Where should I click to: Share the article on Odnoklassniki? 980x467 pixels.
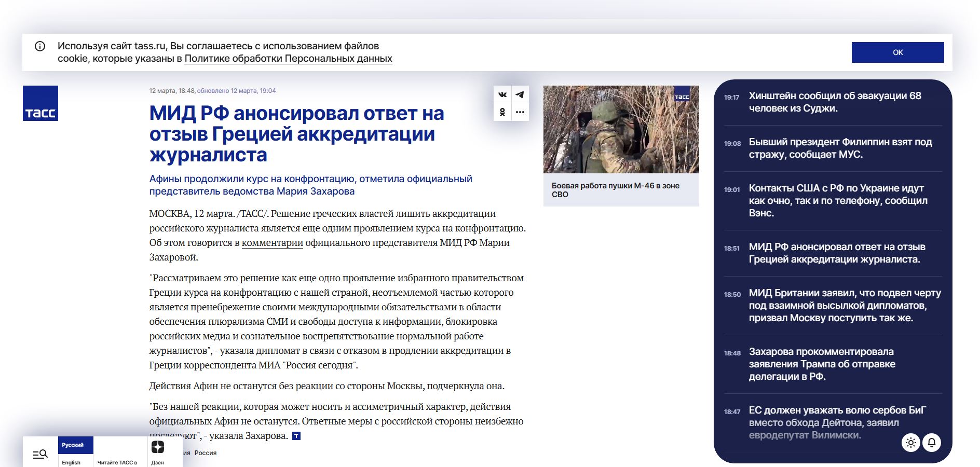501,112
